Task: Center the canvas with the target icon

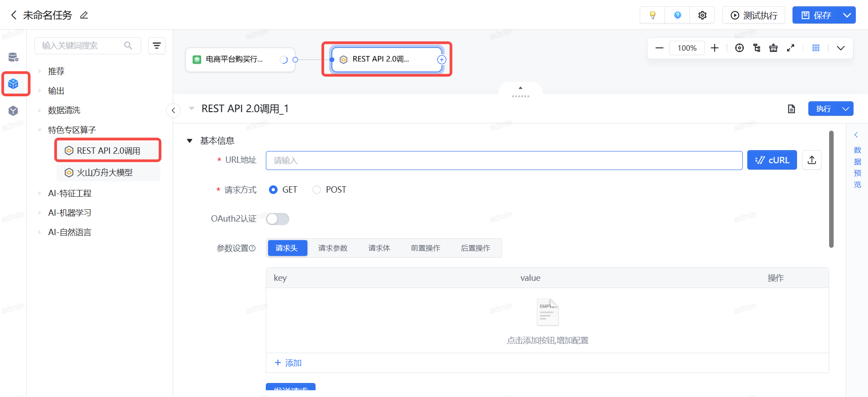Action: (x=740, y=48)
